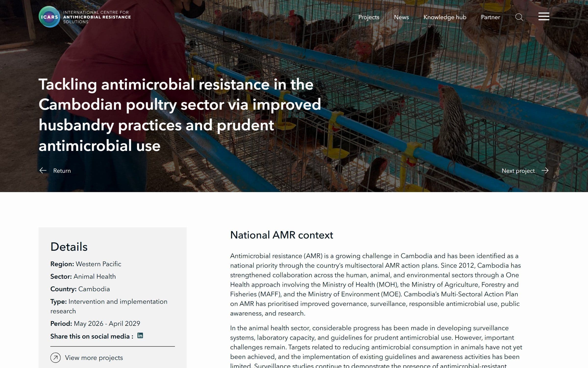The image size is (588, 368).
Task: Click the right arrow beside Next project
Action: [545, 171]
